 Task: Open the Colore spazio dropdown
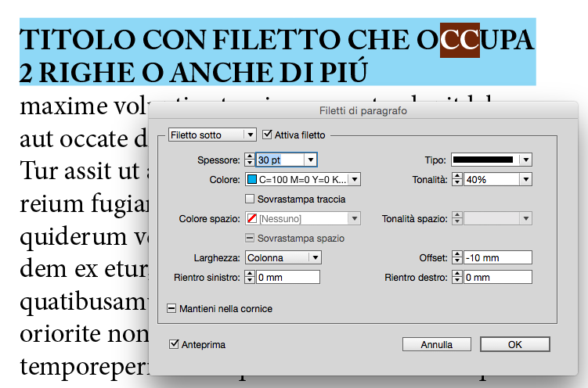coord(303,218)
